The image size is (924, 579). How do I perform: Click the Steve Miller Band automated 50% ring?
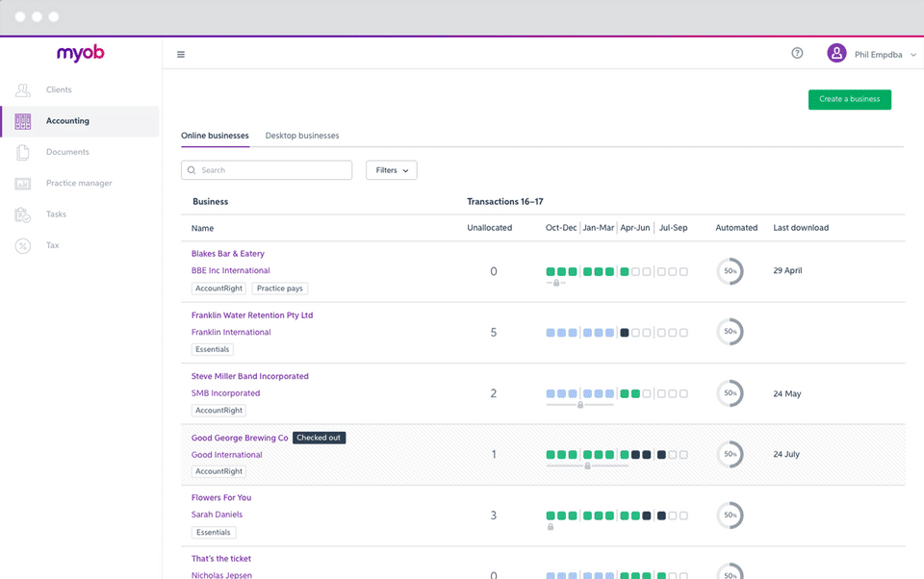[730, 393]
